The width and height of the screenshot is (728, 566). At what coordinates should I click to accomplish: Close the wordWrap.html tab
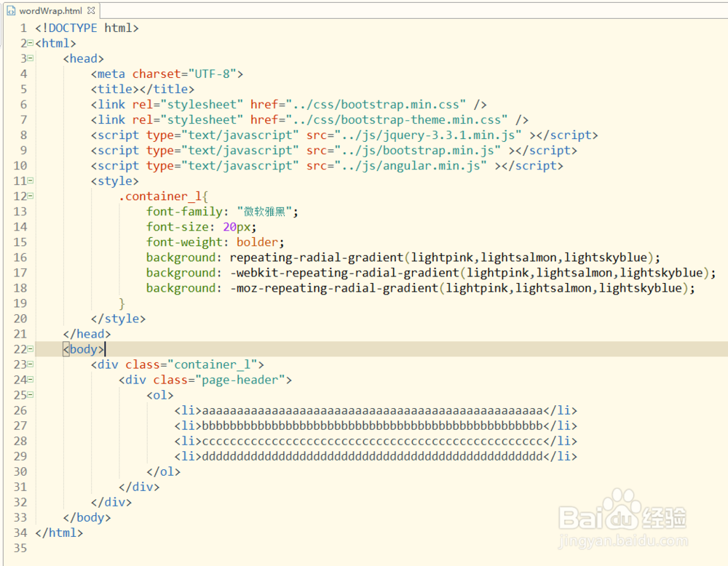(91, 10)
